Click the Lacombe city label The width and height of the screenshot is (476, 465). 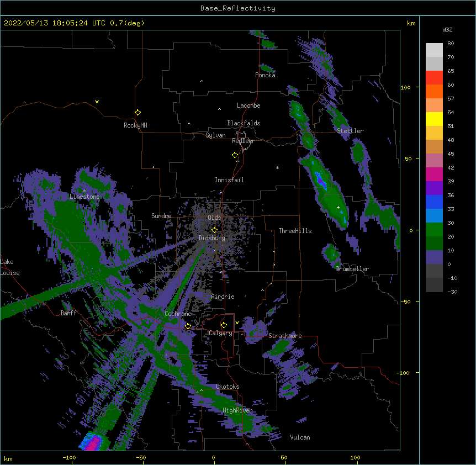[x=248, y=105]
